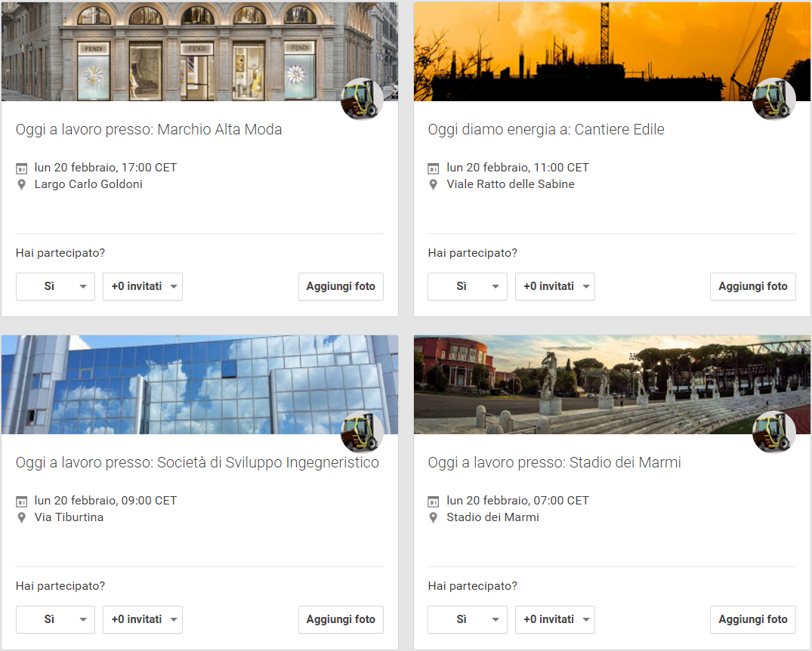The width and height of the screenshot is (812, 651).
Task: Click Aggiungi foto on Cantiere Edile event
Action: [753, 286]
